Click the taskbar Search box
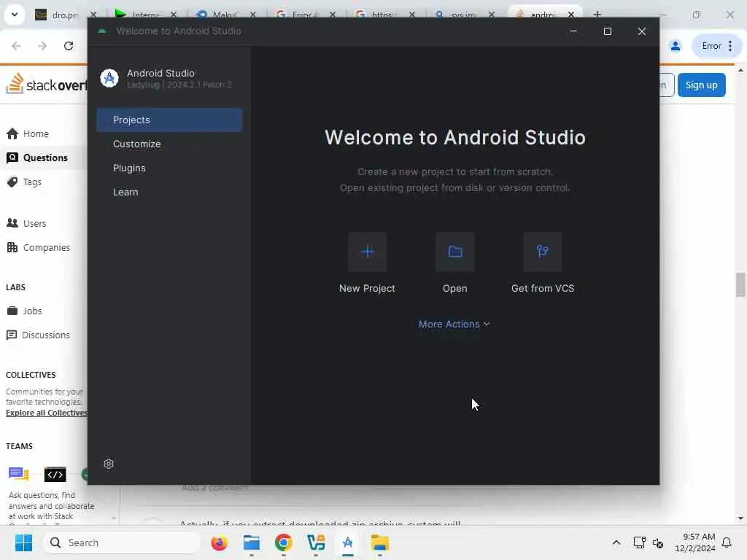The width and height of the screenshot is (747, 560). click(x=122, y=542)
